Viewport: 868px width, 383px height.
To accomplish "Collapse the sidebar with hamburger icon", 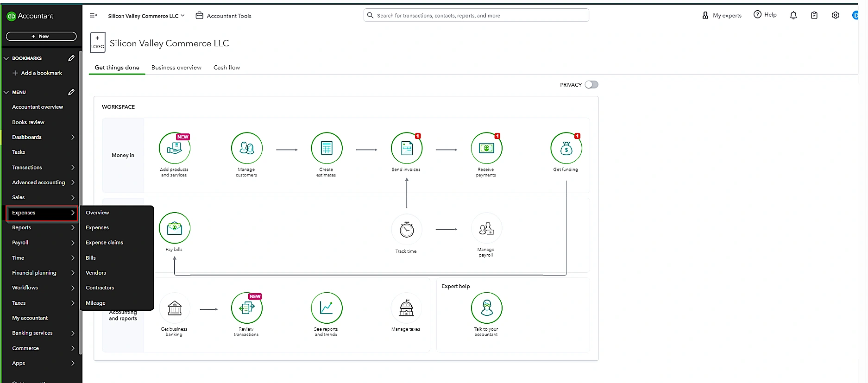I will 93,15.
